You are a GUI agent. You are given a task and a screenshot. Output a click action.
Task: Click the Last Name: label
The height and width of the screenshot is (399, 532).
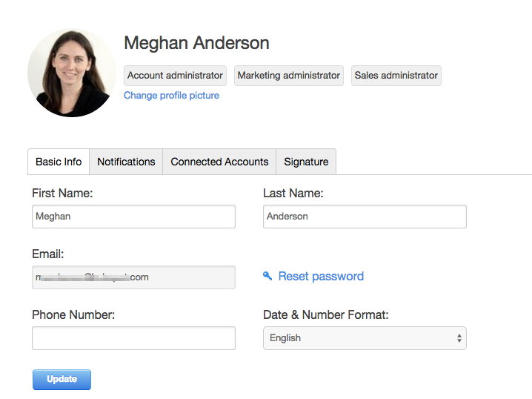[x=293, y=194]
